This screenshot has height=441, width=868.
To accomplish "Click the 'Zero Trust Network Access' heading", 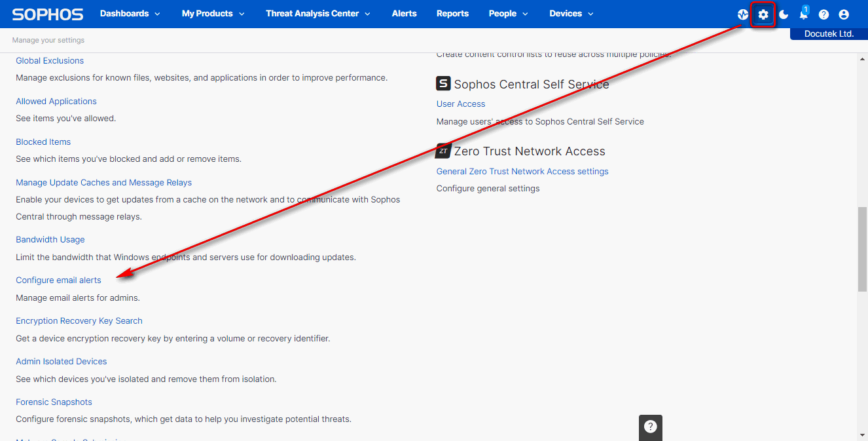I will [530, 151].
